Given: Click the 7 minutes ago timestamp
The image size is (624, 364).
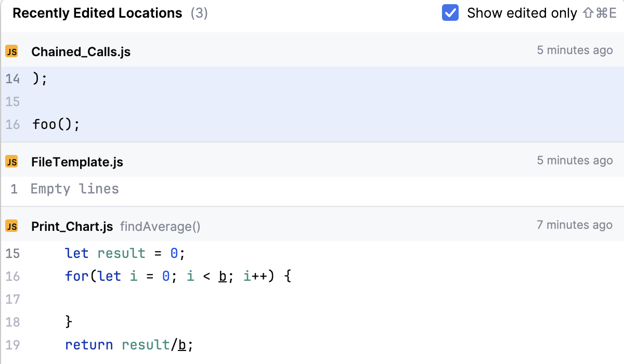Looking at the screenshot, I should tap(575, 225).
